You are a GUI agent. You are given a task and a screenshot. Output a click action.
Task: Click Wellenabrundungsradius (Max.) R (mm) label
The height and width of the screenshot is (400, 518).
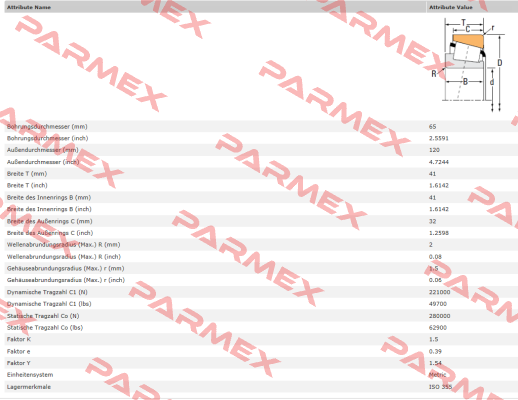click(x=63, y=245)
